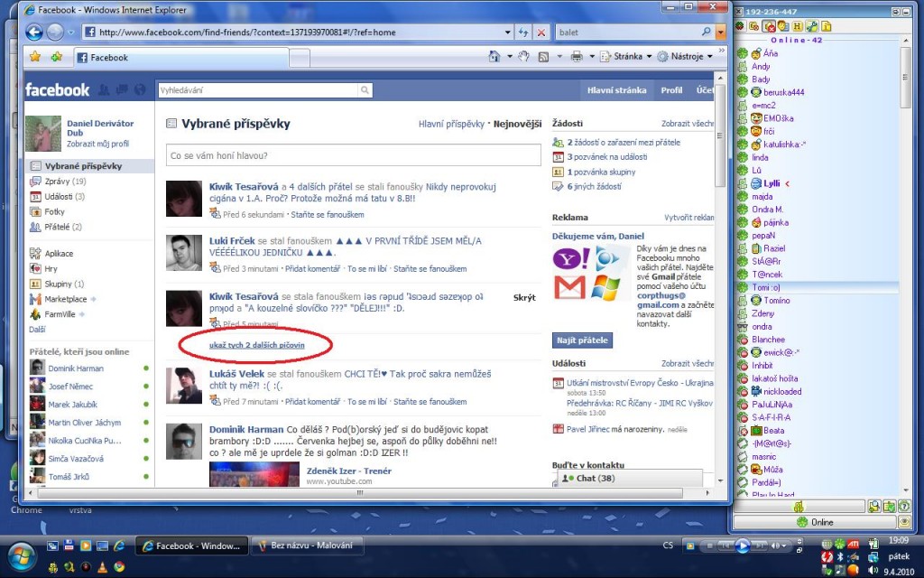Open ICQ settings wrench icon
This screenshot has height=578, width=924.
click(812, 26)
